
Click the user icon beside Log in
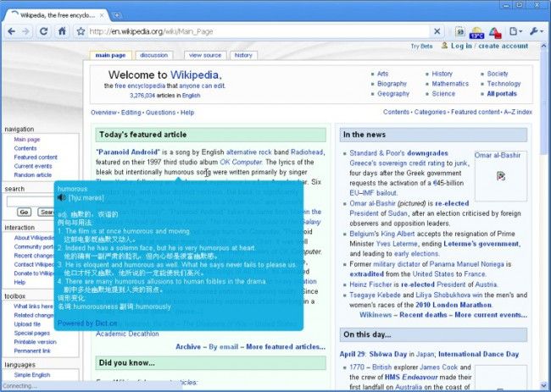pos(444,46)
